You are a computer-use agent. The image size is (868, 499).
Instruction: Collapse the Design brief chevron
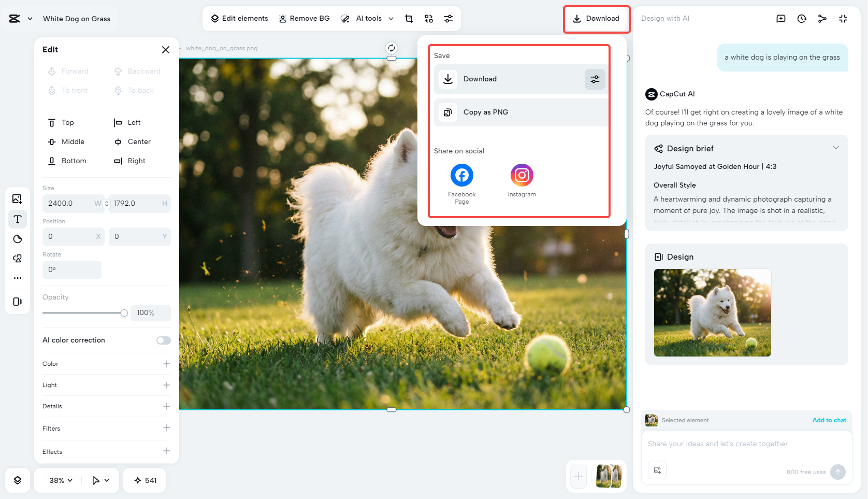click(836, 148)
